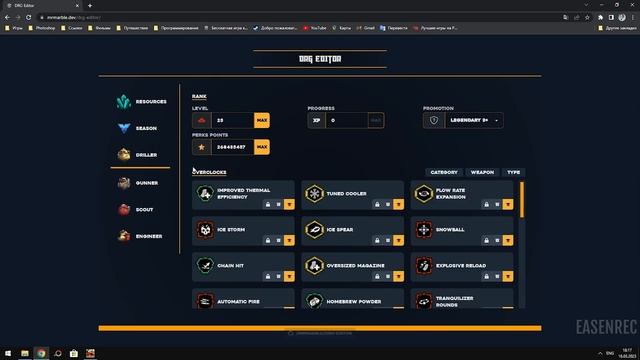This screenshot has height=360, width=640.
Task: Click MAX button next to Perks Points
Action: pos(262,147)
